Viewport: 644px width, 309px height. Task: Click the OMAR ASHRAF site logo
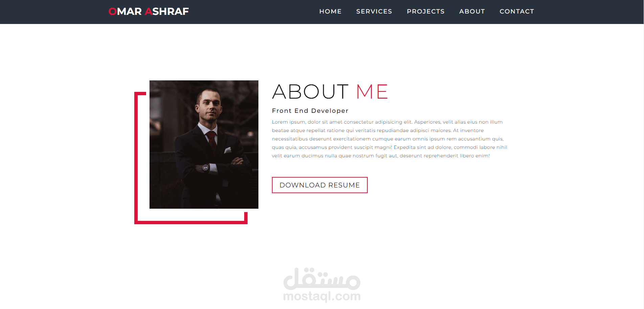coord(148,11)
